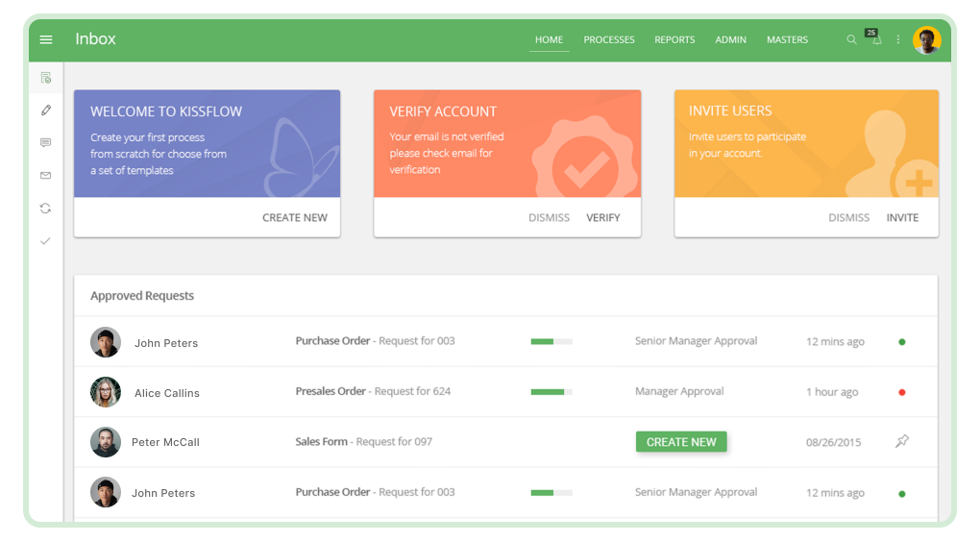Select the document list icon in sidebar
Viewport: 980px width, 542px height.
45,78
